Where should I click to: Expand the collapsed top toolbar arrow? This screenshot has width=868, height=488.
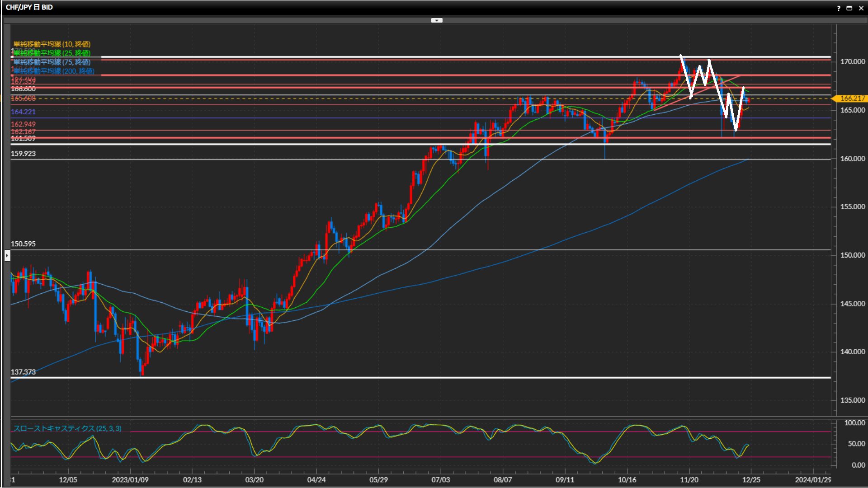pyautogui.click(x=437, y=20)
